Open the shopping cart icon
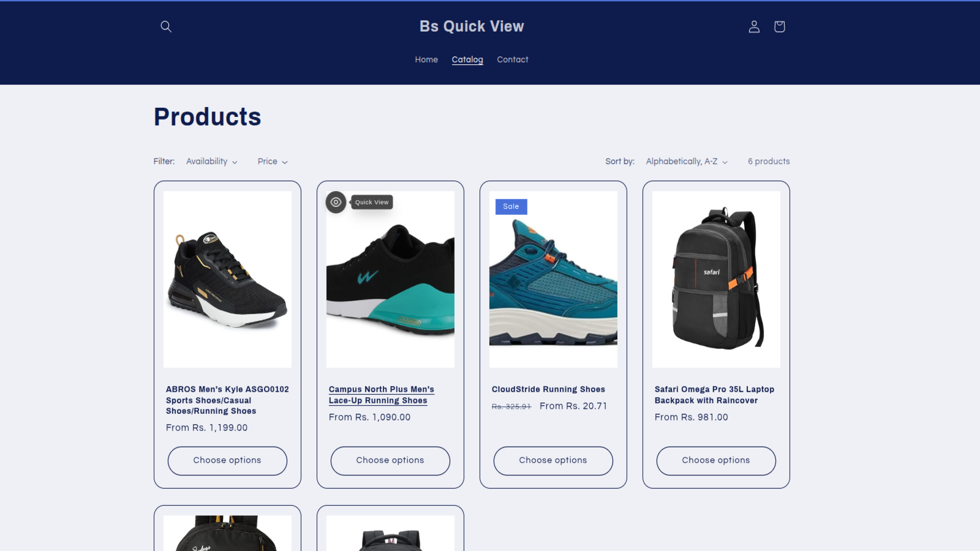 pyautogui.click(x=778, y=26)
